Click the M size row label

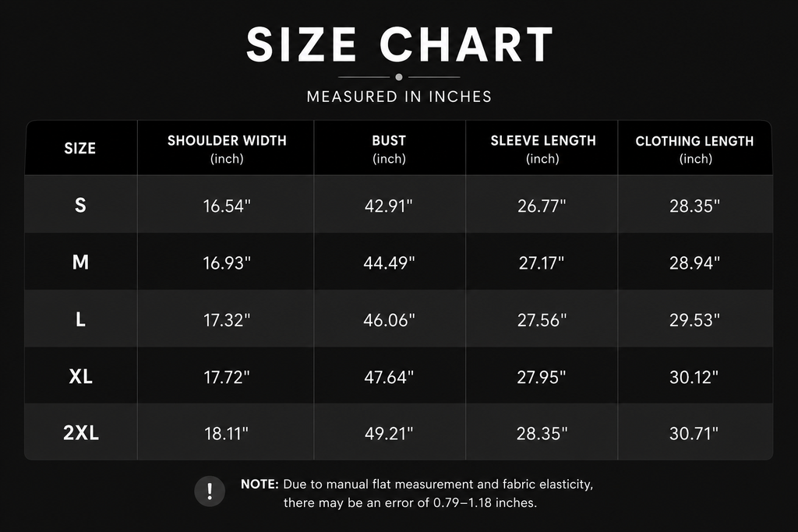click(x=80, y=262)
